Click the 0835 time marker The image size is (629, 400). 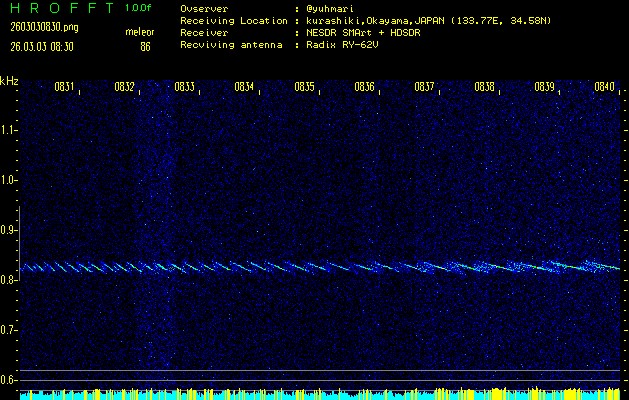coord(304,87)
